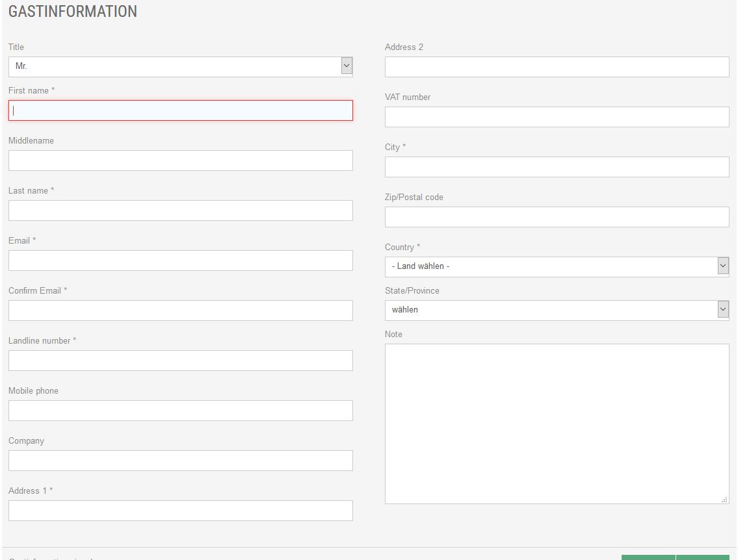Click the Landline number field
Image resolution: width=749 pixels, height=560 pixels.
pos(180,361)
